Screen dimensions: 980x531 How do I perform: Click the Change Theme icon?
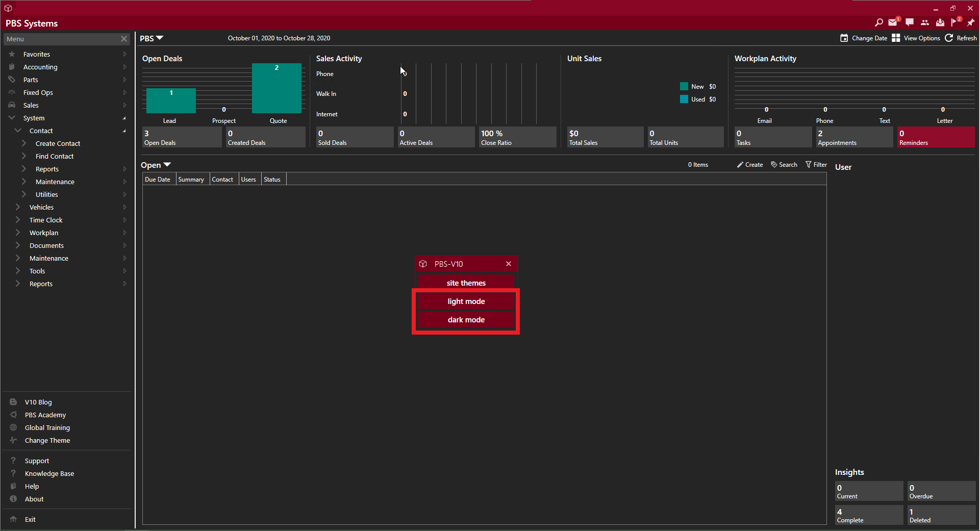coord(14,440)
